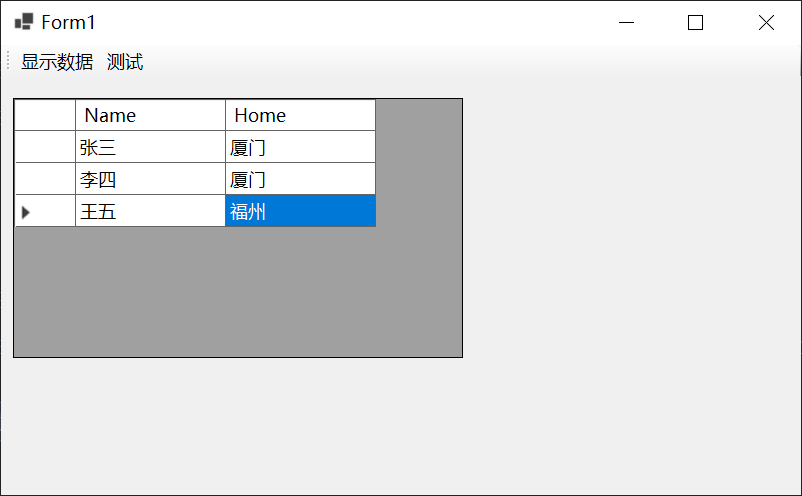This screenshot has height=496, width=802.
Task: Select the cell containing 李四
Action: [150, 180]
